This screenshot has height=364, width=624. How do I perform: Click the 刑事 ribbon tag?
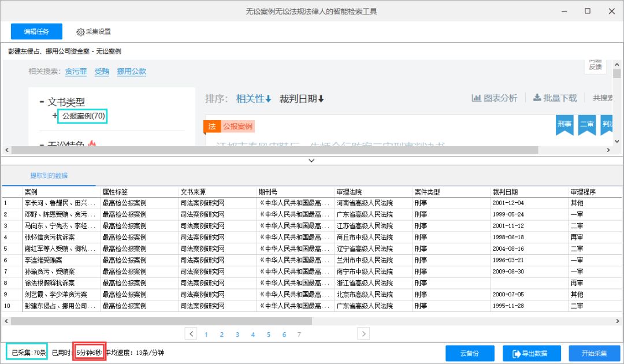tap(564, 125)
